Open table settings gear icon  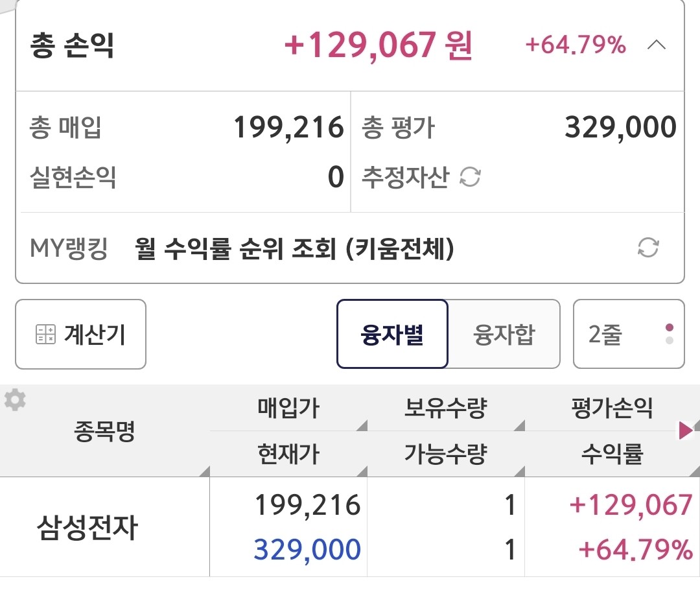pos(15,400)
